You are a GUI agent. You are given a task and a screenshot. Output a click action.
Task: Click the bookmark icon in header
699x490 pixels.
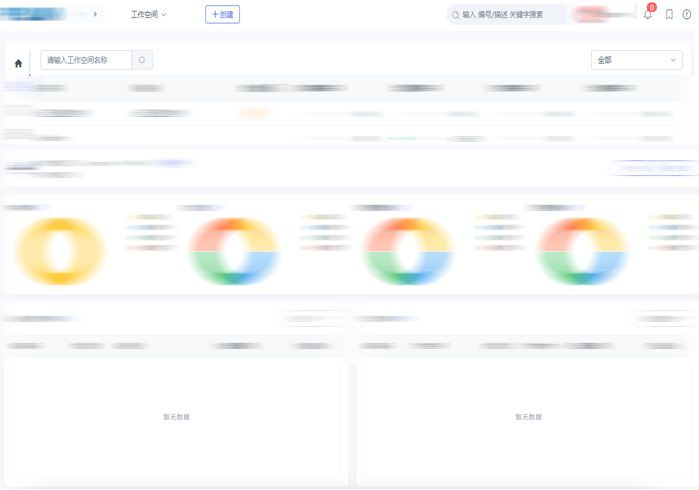click(669, 15)
